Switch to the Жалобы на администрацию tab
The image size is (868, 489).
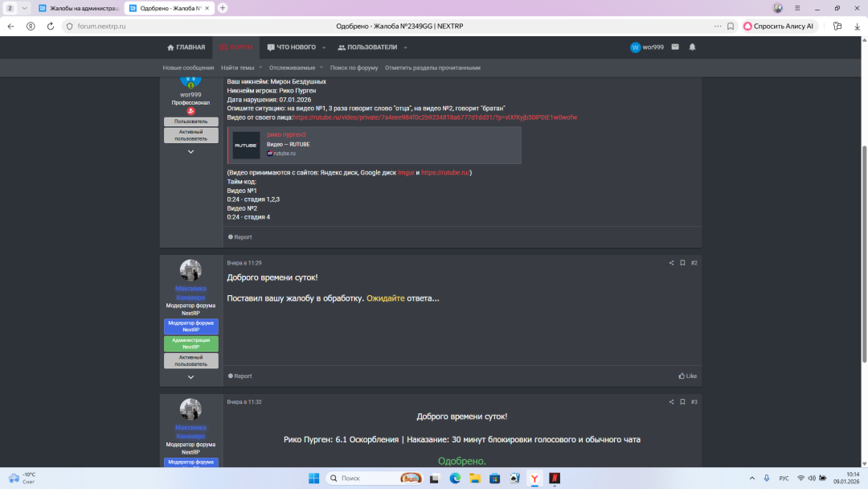pos(79,8)
